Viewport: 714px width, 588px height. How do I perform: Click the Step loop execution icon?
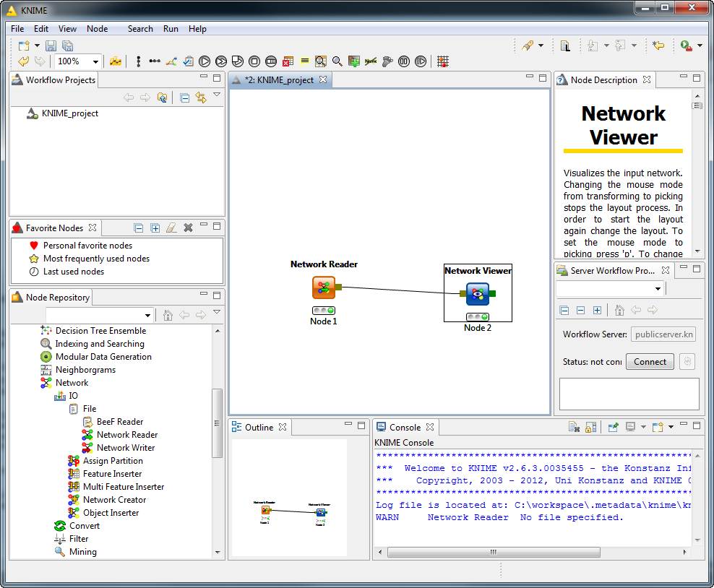tap(421, 61)
